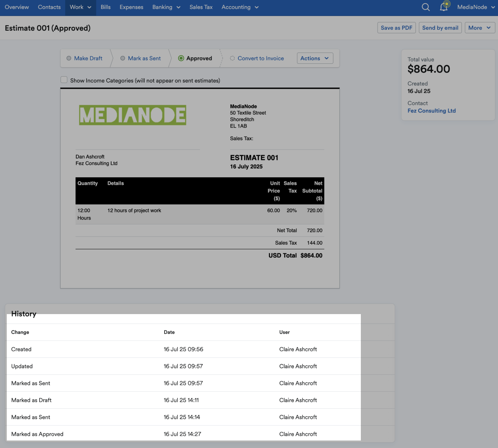Click the ESTIMATE 001 title in document
This screenshot has width=498, height=448.
[254, 158]
